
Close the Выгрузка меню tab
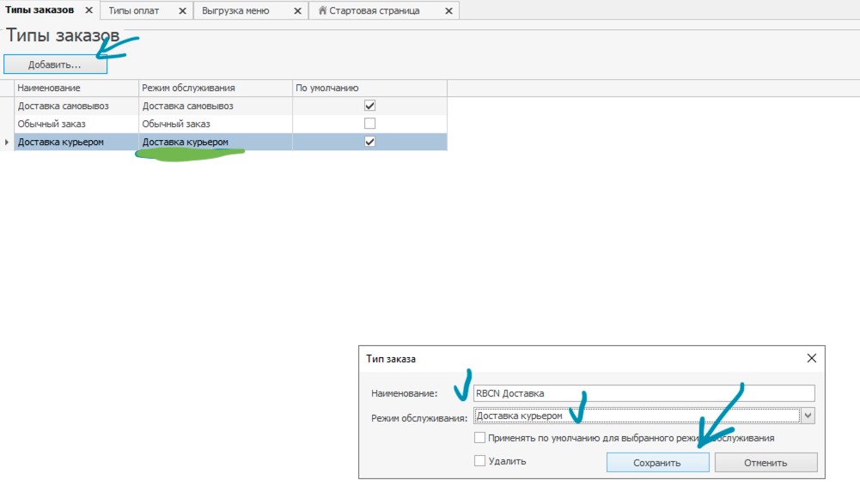pos(297,11)
